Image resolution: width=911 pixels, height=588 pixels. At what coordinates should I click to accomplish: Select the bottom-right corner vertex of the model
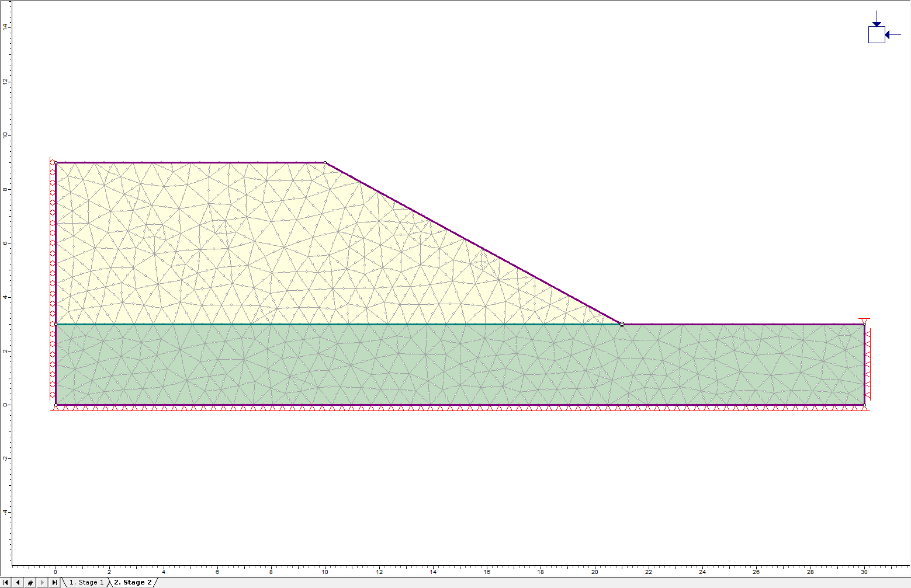click(x=864, y=405)
